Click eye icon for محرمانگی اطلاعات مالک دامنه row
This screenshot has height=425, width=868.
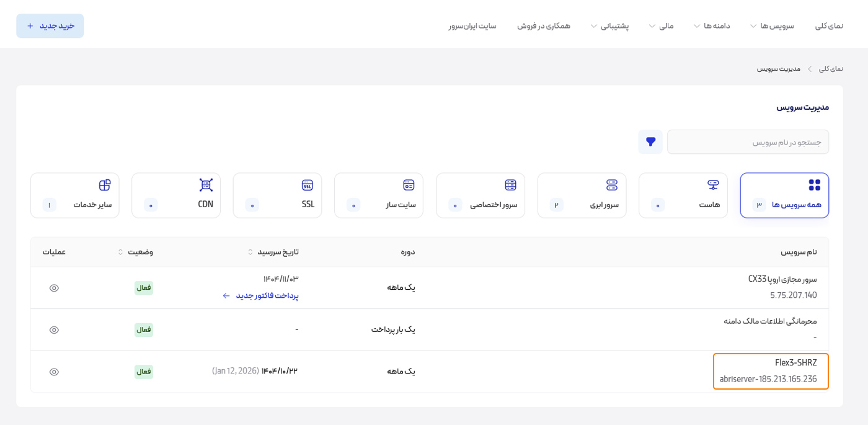[54, 330]
